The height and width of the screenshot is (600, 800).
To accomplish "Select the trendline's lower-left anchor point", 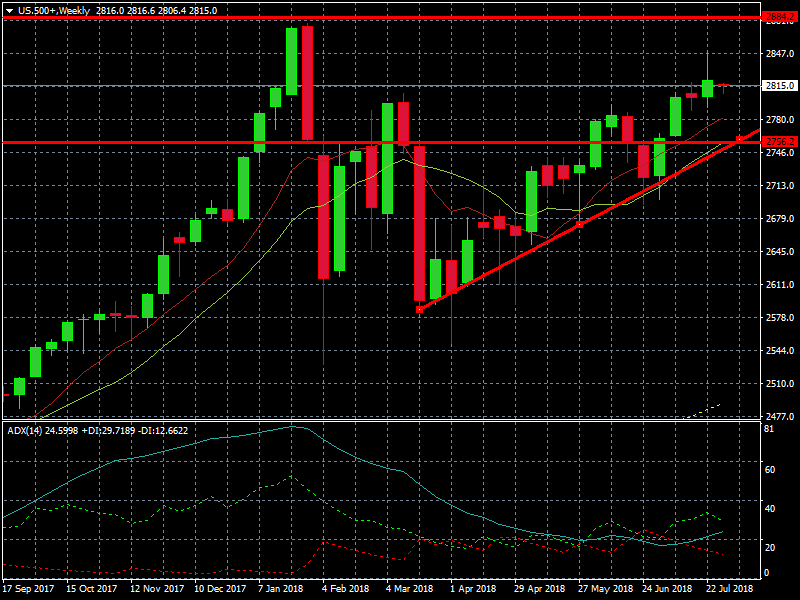I will pos(419,310).
